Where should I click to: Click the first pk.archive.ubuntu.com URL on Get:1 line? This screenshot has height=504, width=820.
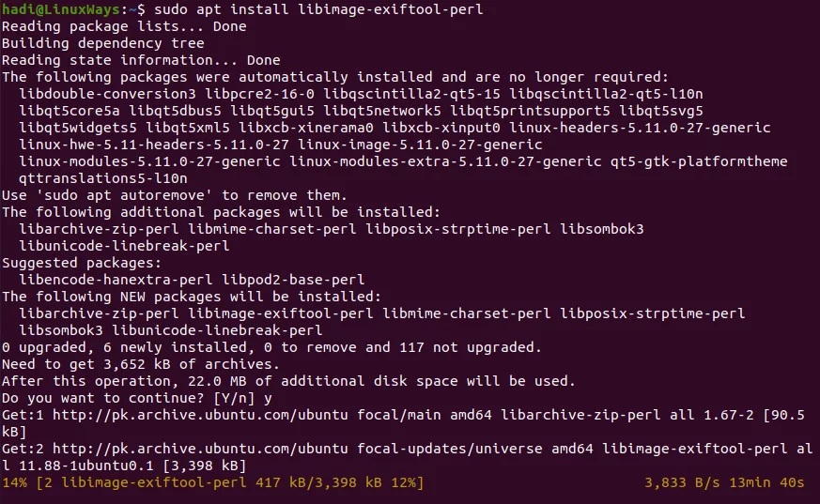point(200,415)
